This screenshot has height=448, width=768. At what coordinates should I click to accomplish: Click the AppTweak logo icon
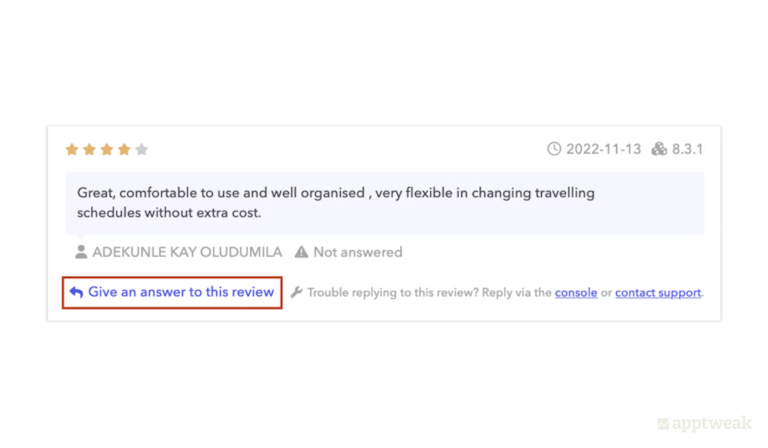663,424
